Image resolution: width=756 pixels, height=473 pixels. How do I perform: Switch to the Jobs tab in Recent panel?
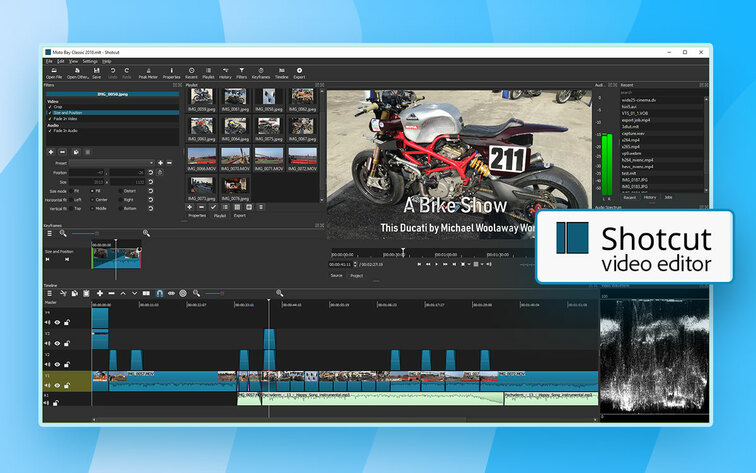coord(668,197)
